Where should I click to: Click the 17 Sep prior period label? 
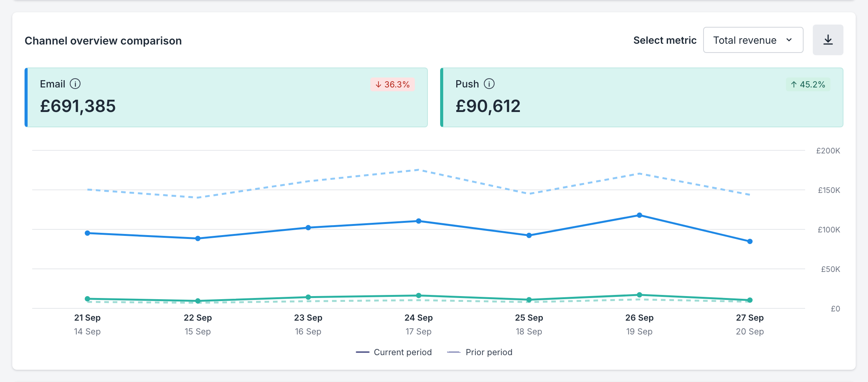(419, 331)
